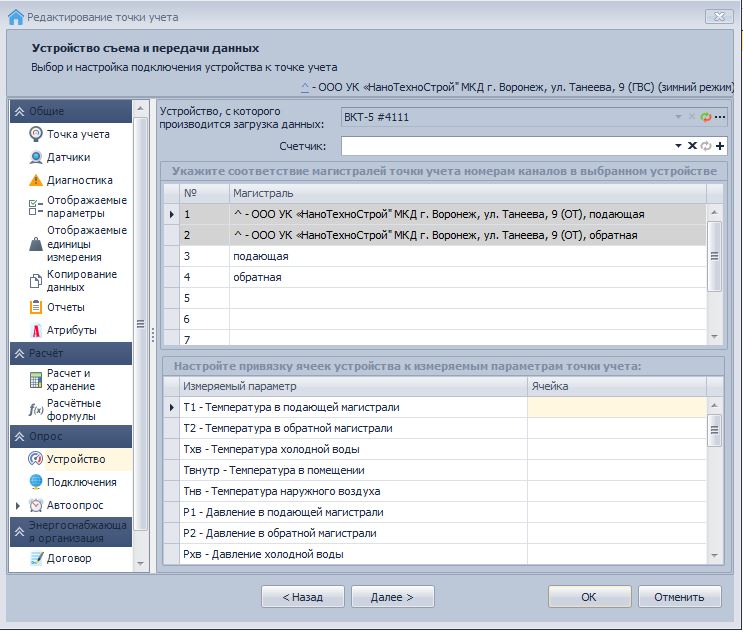Click down arrow of parameters table scrollbar
743x635 pixels.
(x=715, y=555)
